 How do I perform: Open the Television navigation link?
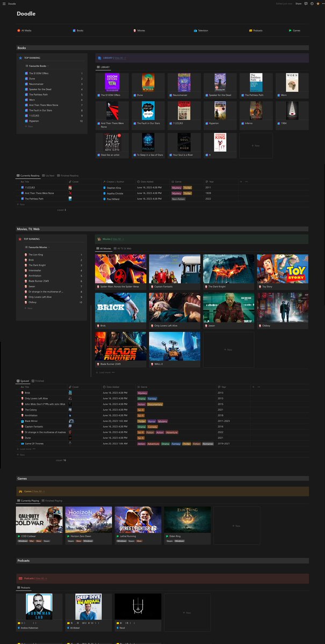[201, 31]
